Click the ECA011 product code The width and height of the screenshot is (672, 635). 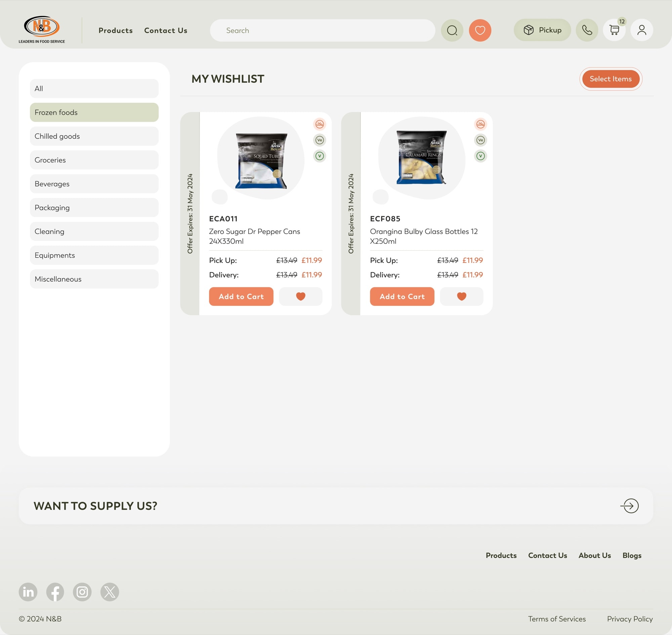click(x=223, y=219)
